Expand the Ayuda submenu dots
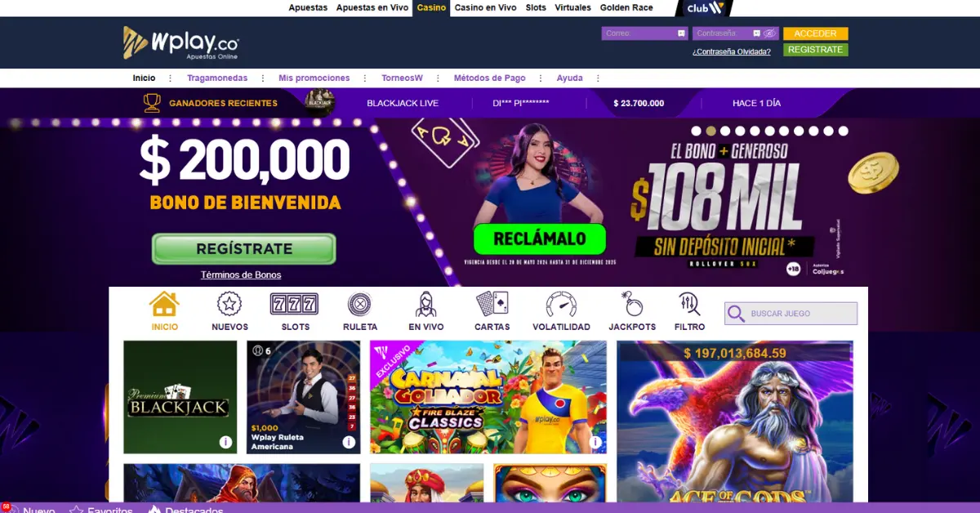 [598, 78]
